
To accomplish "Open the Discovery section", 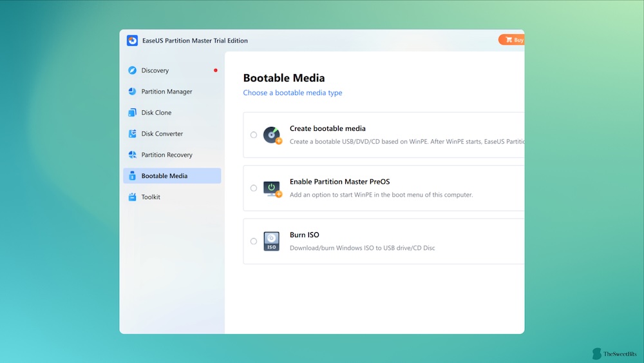I will coord(172,70).
